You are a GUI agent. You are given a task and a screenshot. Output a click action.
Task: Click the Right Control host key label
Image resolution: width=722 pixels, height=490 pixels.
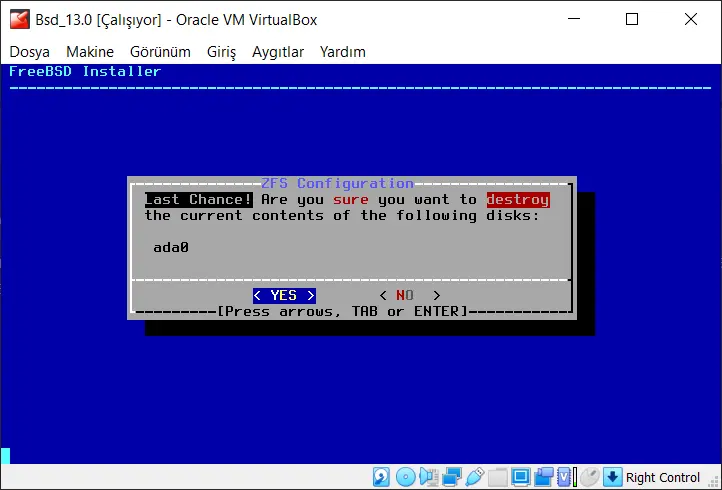click(663, 477)
